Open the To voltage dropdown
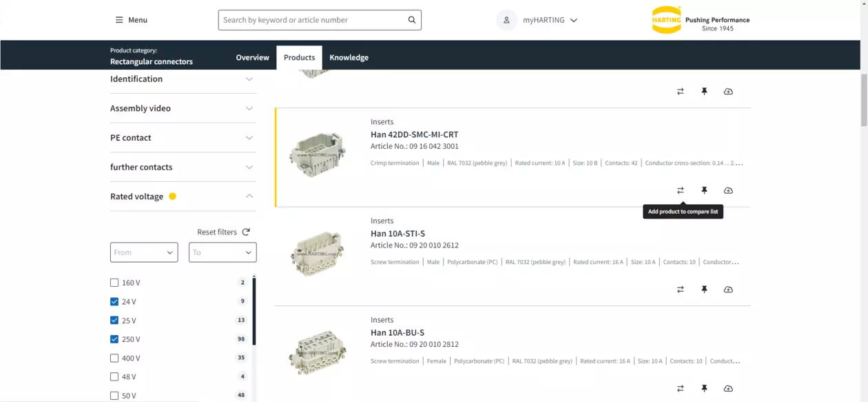Screen dimensions: 868x402 click(223, 252)
